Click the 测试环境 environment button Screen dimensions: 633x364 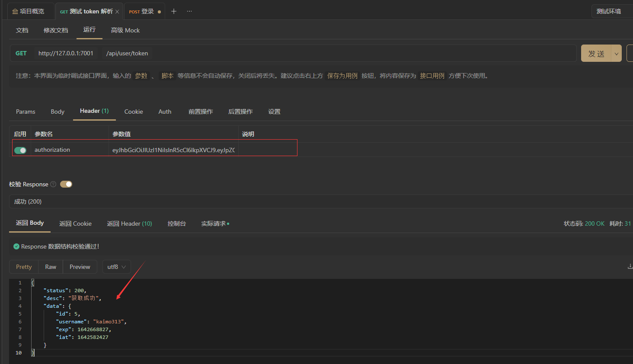608,11
